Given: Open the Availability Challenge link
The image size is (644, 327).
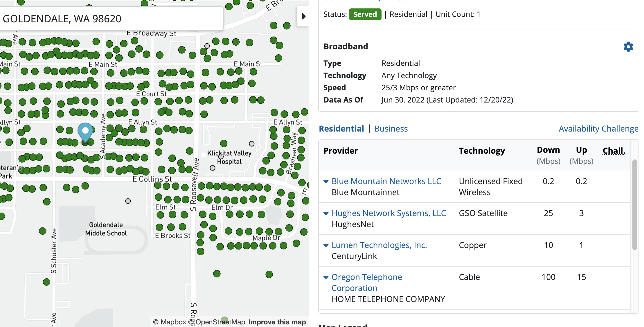Looking at the screenshot, I should coord(599,129).
